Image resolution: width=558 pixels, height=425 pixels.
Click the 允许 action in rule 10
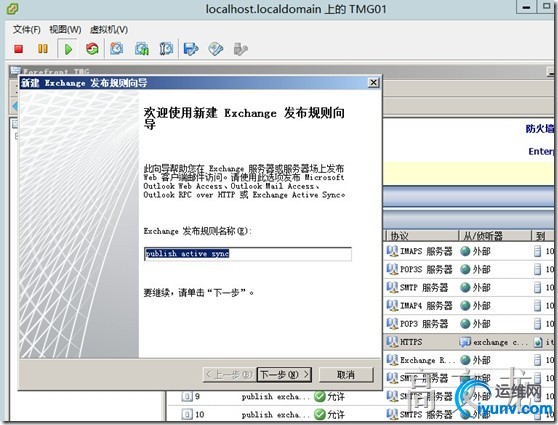[x=336, y=415]
